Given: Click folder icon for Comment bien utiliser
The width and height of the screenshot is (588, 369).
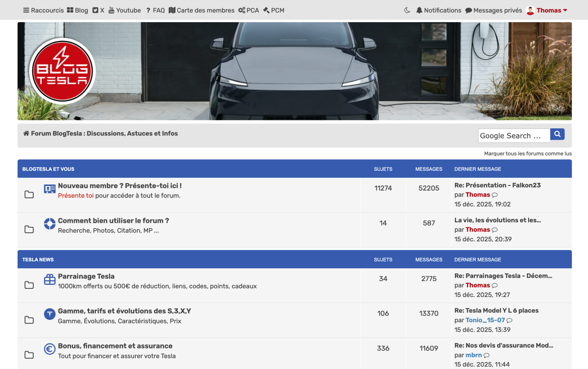Looking at the screenshot, I should pyautogui.click(x=29, y=229).
